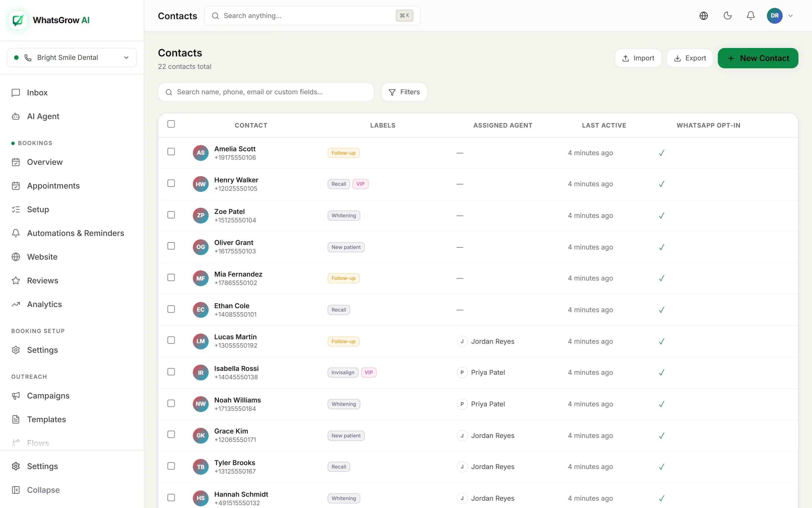Click Henry Walker's HW avatar
812x508 pixels.
[x=201, y=184]
